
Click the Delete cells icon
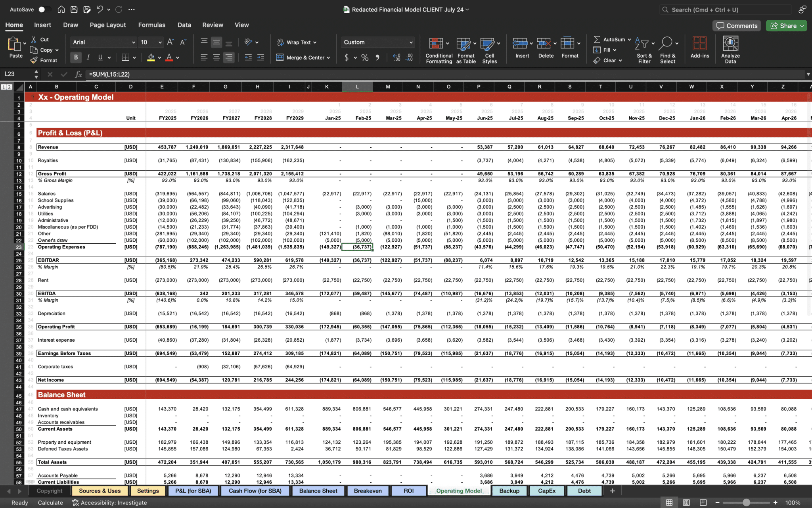[x=544, y=43]
